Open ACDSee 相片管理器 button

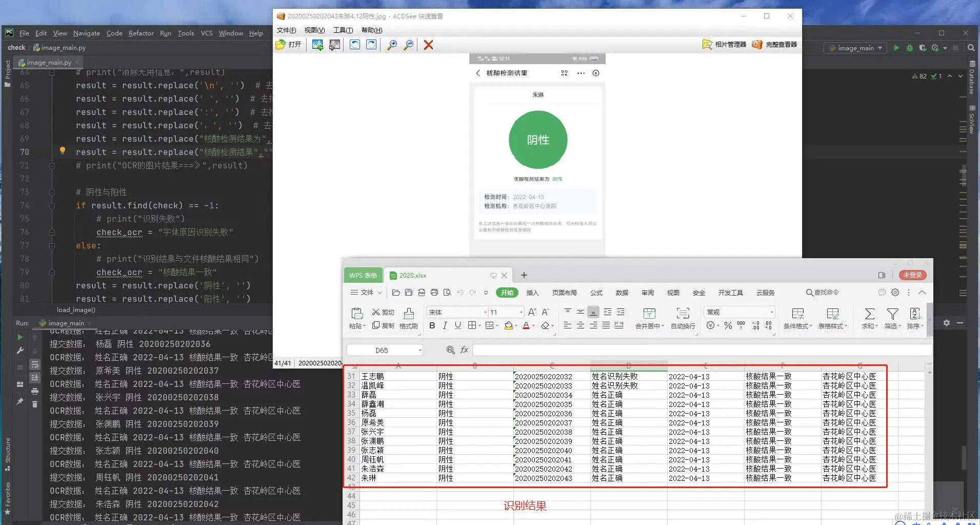(x=724, y=45)
